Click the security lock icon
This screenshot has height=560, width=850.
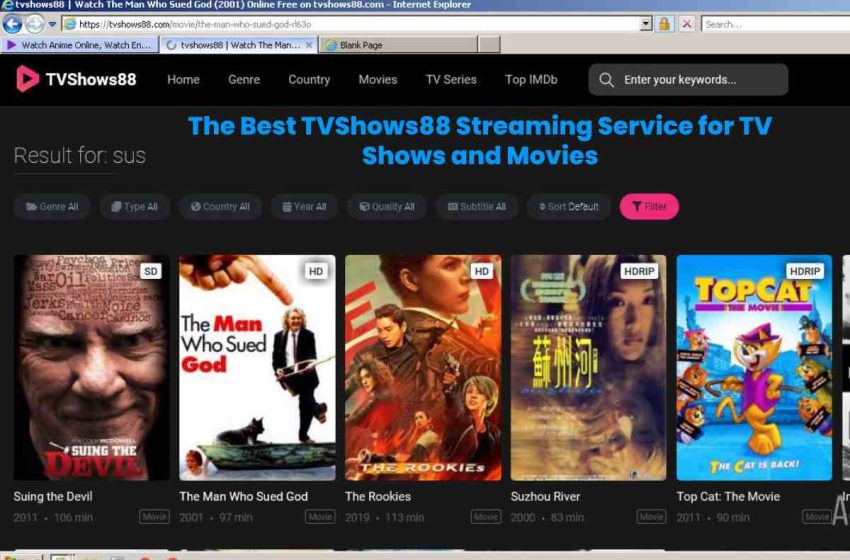664,24
